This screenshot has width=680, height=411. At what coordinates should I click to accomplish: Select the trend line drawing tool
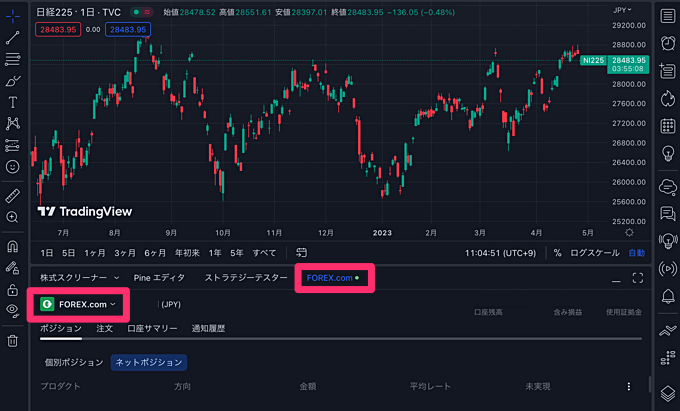(13, 38)
